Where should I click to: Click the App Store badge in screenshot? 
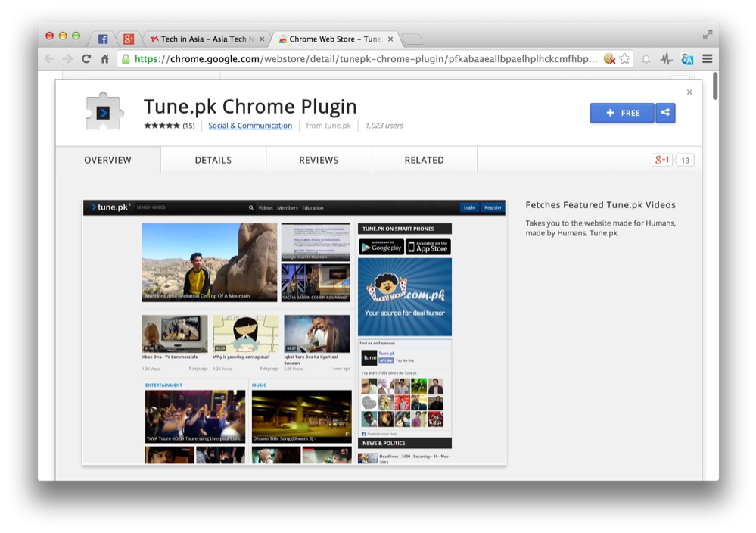click(428, 247)
